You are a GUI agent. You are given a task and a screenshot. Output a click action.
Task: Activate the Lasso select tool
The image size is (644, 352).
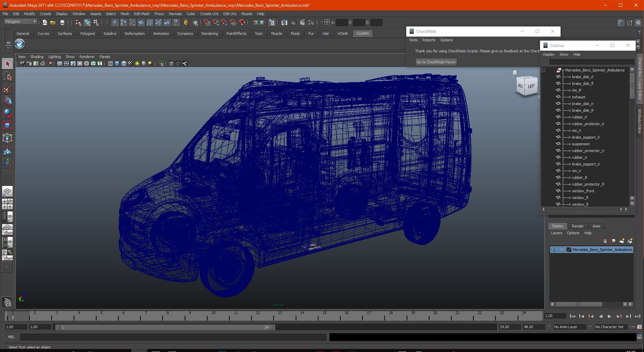click(7, 76)
